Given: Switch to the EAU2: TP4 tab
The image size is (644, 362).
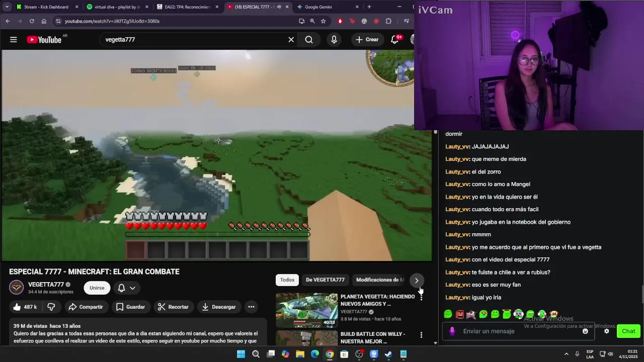Looking at the screenshot, I should coord(187,7).
